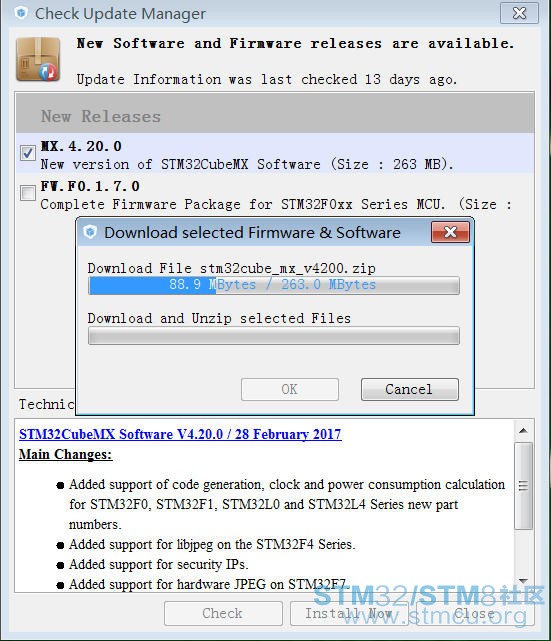Close the Check Update Manager window

(x=519, y=13)
